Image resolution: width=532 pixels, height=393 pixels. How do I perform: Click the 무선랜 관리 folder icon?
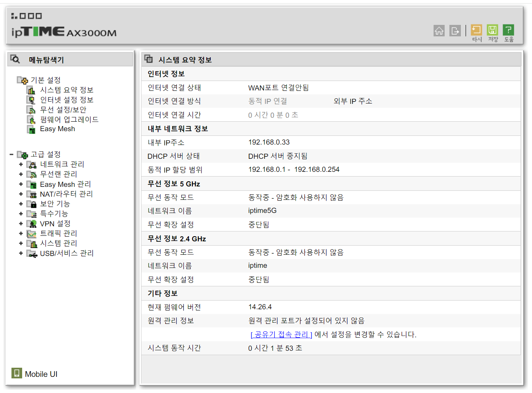coord(31,174)
